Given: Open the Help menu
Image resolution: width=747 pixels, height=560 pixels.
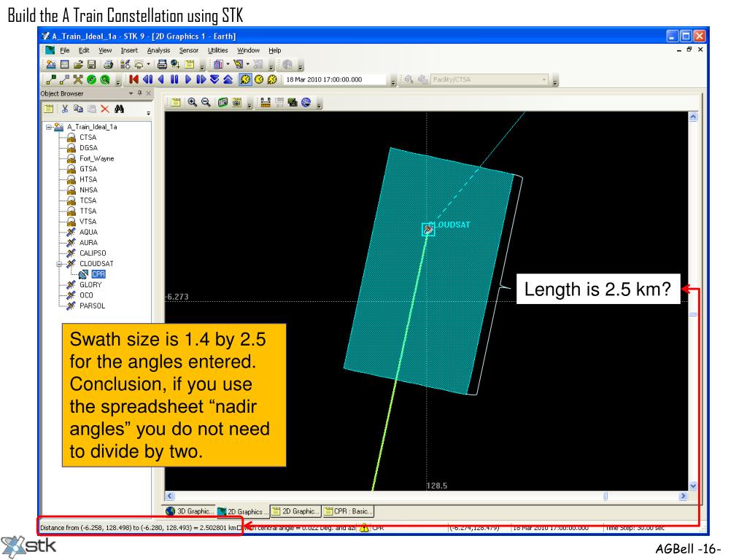Looking at the screenshot, I should [x=275, y=50].
